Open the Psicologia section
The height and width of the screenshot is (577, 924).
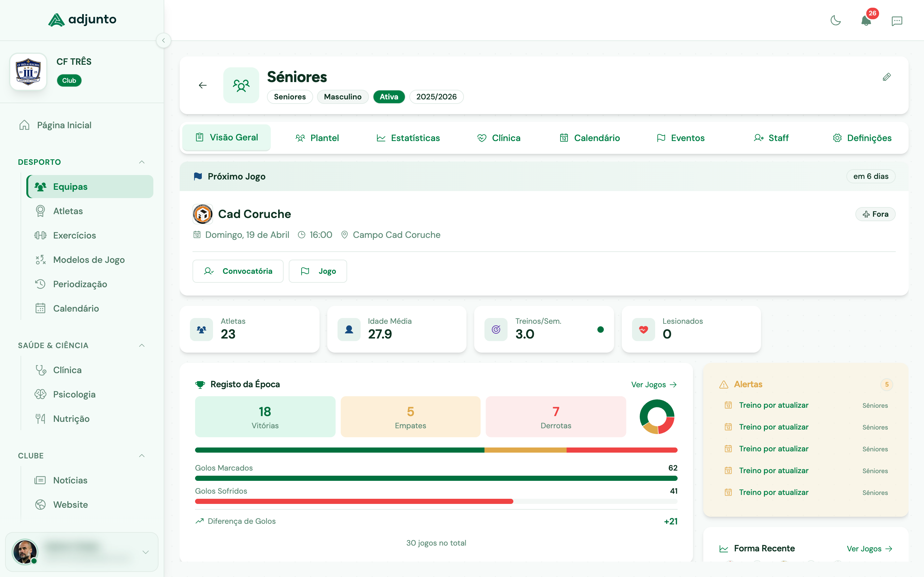[75, 394]
